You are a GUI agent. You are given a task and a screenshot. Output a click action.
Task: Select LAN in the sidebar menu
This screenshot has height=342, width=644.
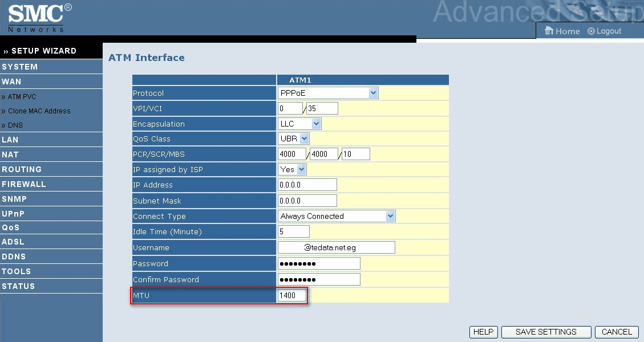(10, 140)
